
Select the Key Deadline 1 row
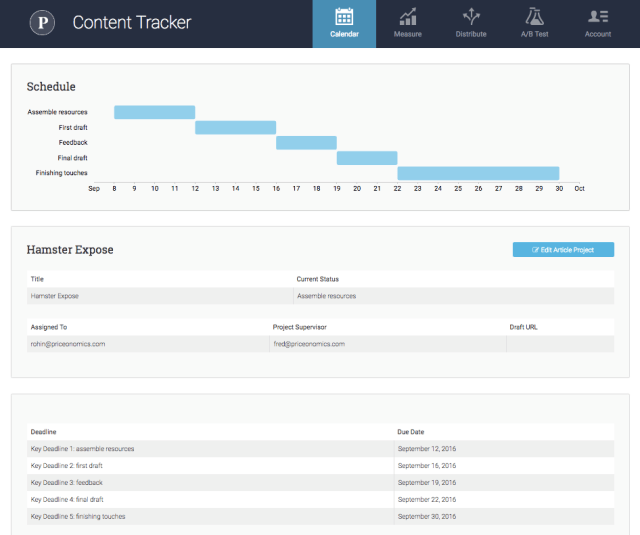tap(210, 449)
